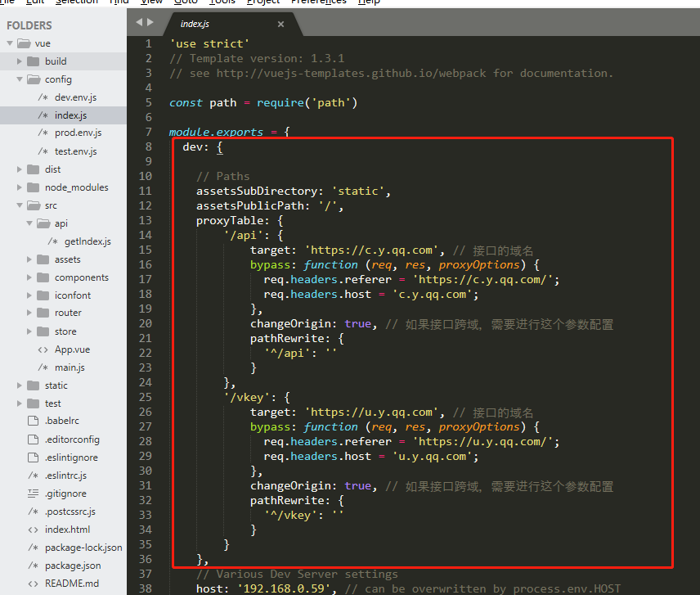700x595 pixels.
Task: Expand the store folder arrow
Action: click(x=29, y=331)
